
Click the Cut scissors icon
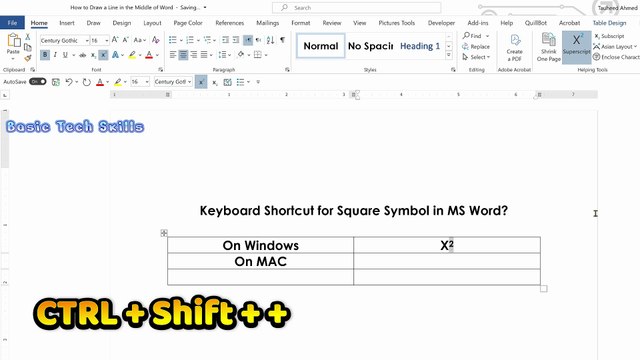pyautogui.click(x=27, y=37)
